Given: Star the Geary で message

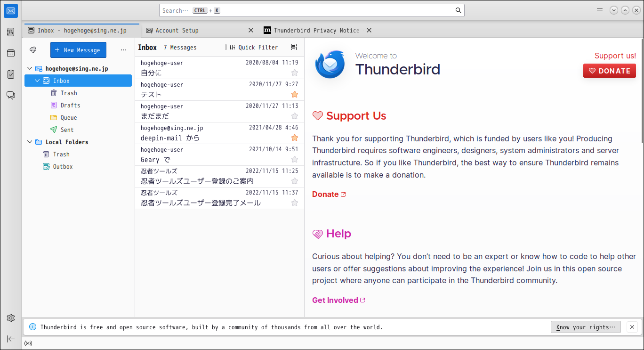Looking at the screenshot, I should [x=295, y=159].
